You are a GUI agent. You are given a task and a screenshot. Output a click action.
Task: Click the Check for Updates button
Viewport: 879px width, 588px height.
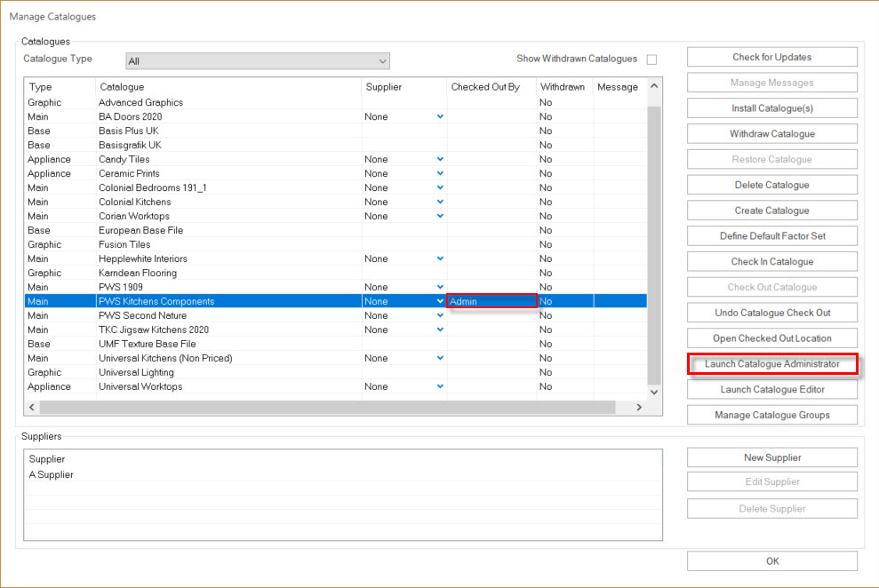[772, 57]
